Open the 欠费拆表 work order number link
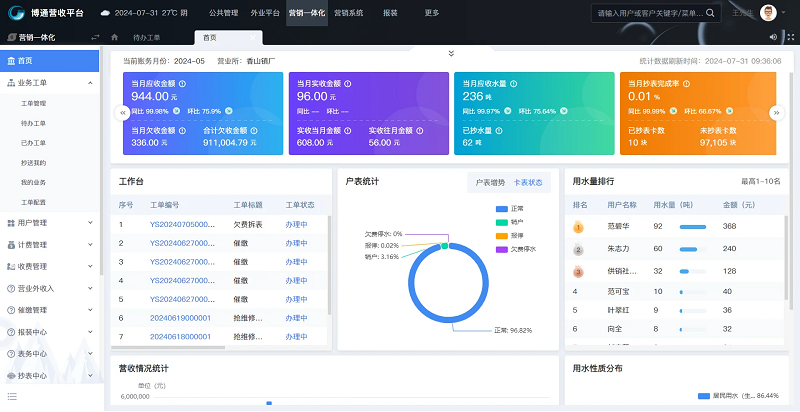 182,225
